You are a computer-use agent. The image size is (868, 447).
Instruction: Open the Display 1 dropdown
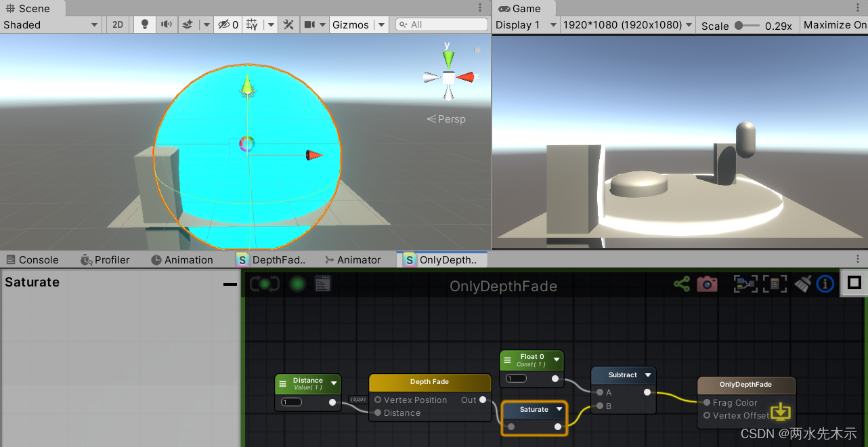pyautogui.click(x=525, y=24)
